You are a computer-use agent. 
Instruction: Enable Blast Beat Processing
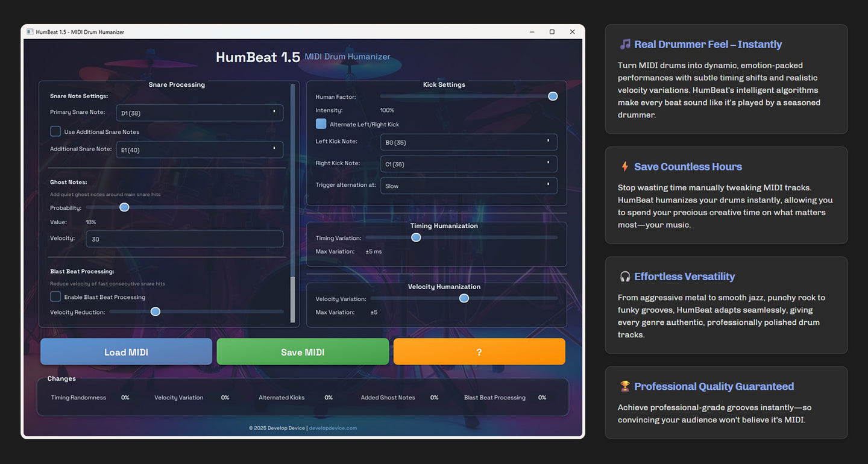(x=55, y=296)
